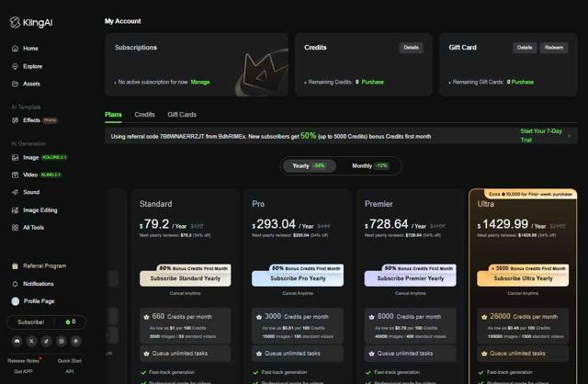588x384 pixels.
Task: Click the Subscriptions card crown graphic
Action: pos(263,73)
